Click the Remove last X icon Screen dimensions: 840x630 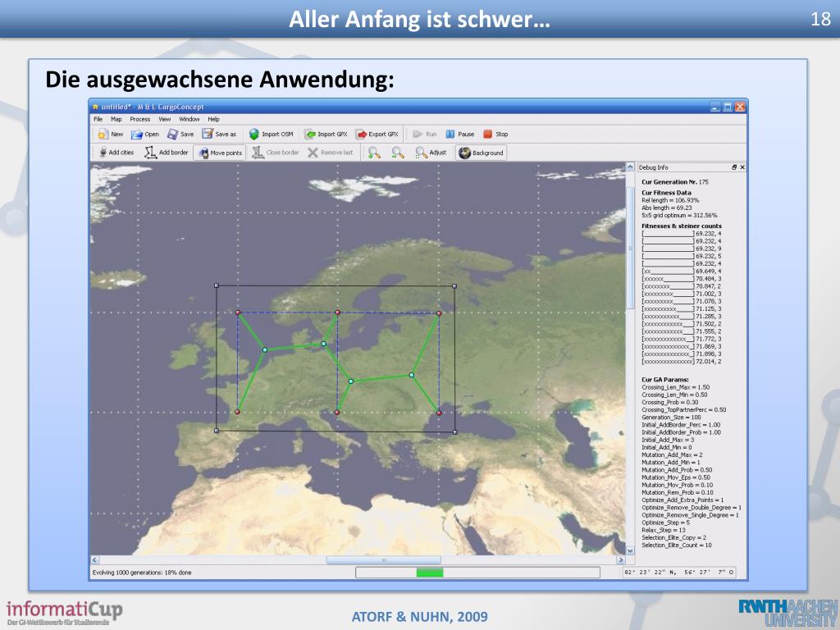(313, 153)
